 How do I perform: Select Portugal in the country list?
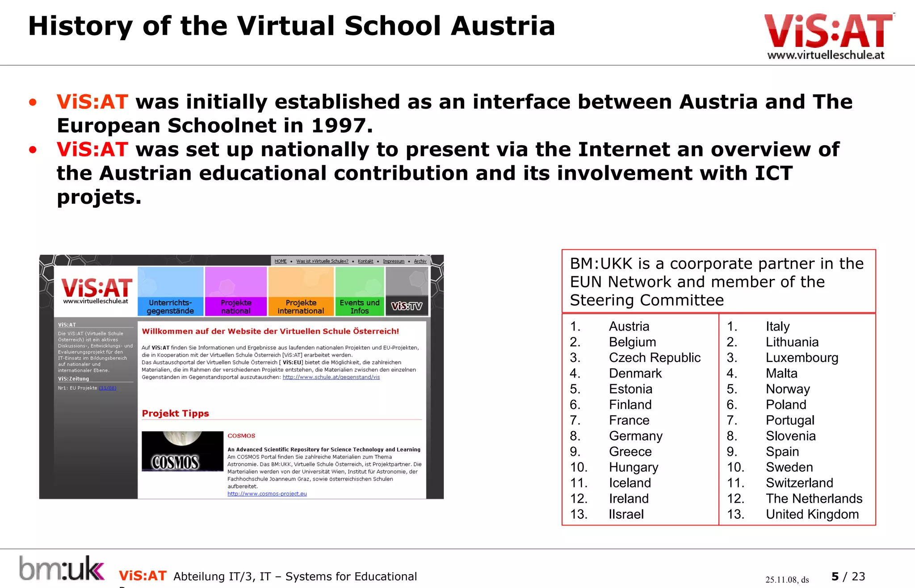click(x=790, y=420)
